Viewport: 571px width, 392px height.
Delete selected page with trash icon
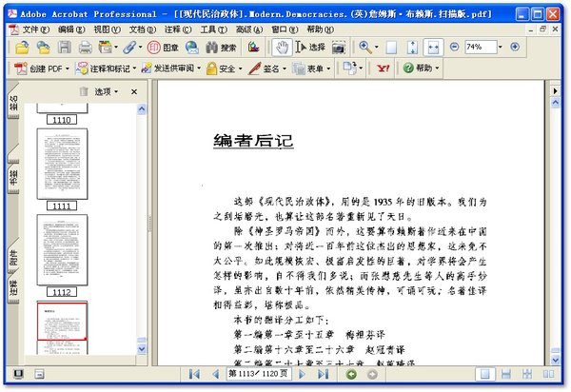tap(84, 91)
